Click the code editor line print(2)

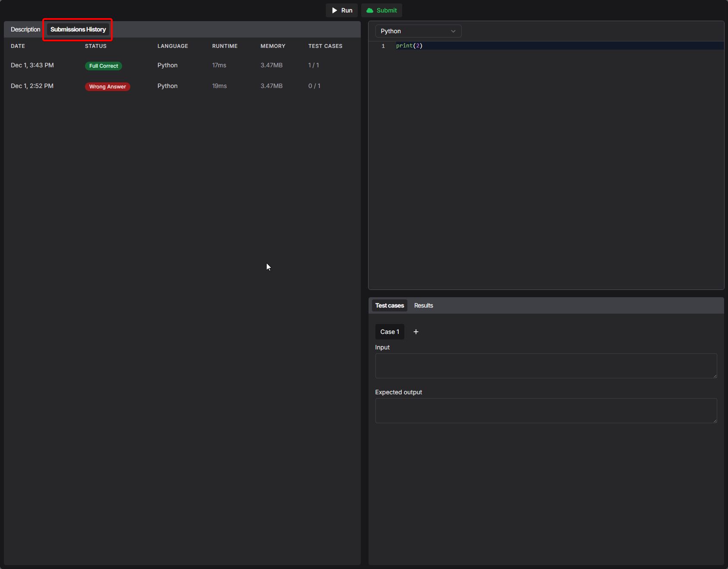click(409, 46)
